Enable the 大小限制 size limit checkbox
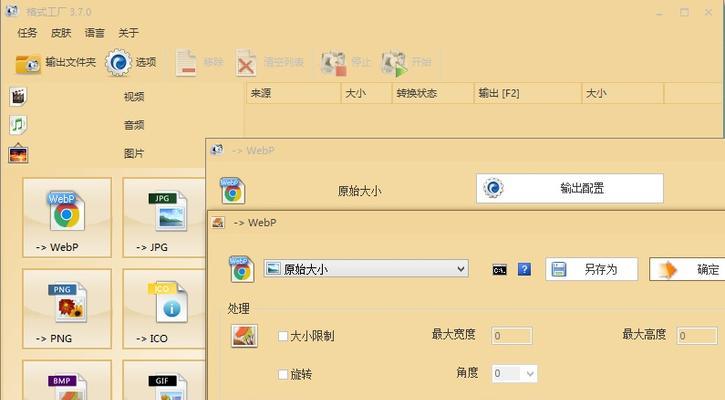The image size is (725, 400). [x=283, y=336]
